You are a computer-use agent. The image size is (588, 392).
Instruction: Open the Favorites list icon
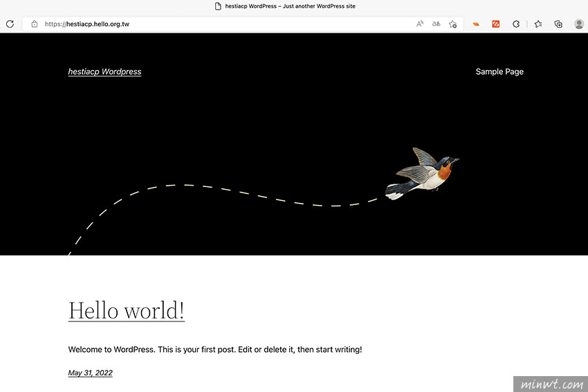click(538, 24)
